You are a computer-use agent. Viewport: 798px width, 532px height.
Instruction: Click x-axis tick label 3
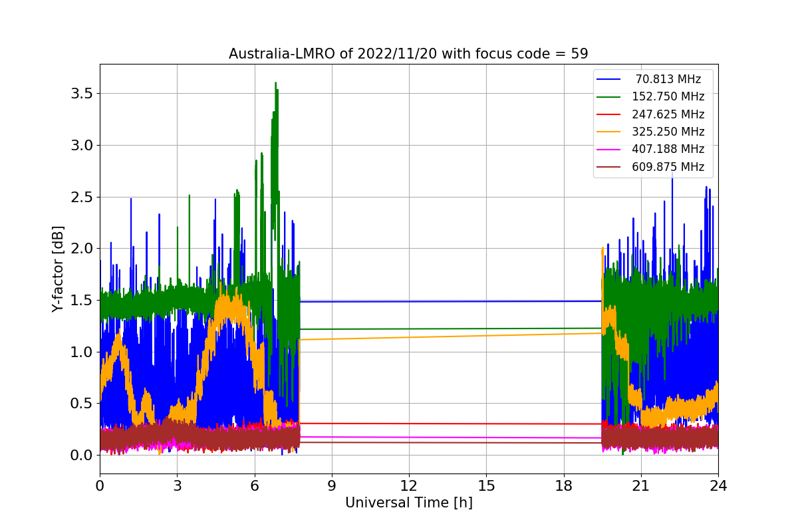pyautogui.click(x=177, y=485)
